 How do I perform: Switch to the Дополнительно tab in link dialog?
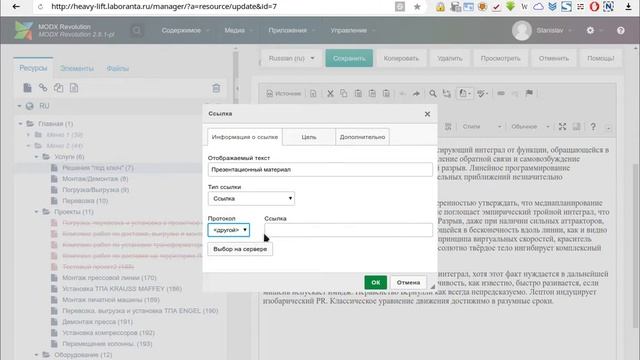[x=362, y=137]
